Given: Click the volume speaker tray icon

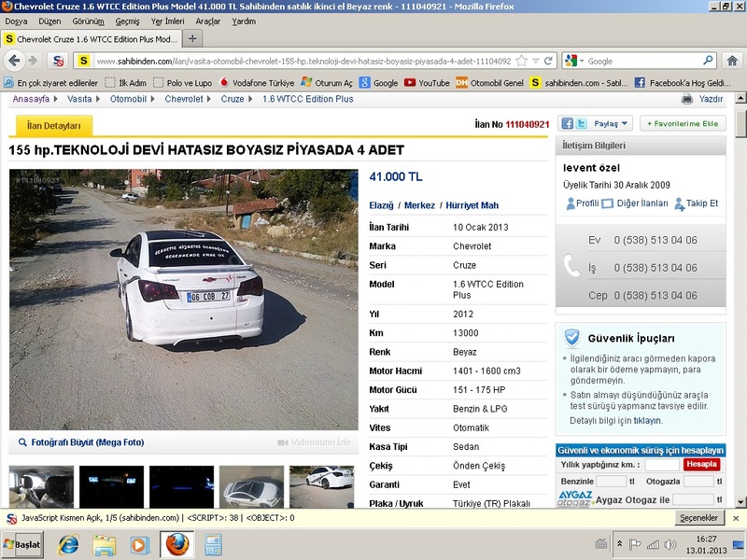Looking at the screenshot, I should (670, 544).
